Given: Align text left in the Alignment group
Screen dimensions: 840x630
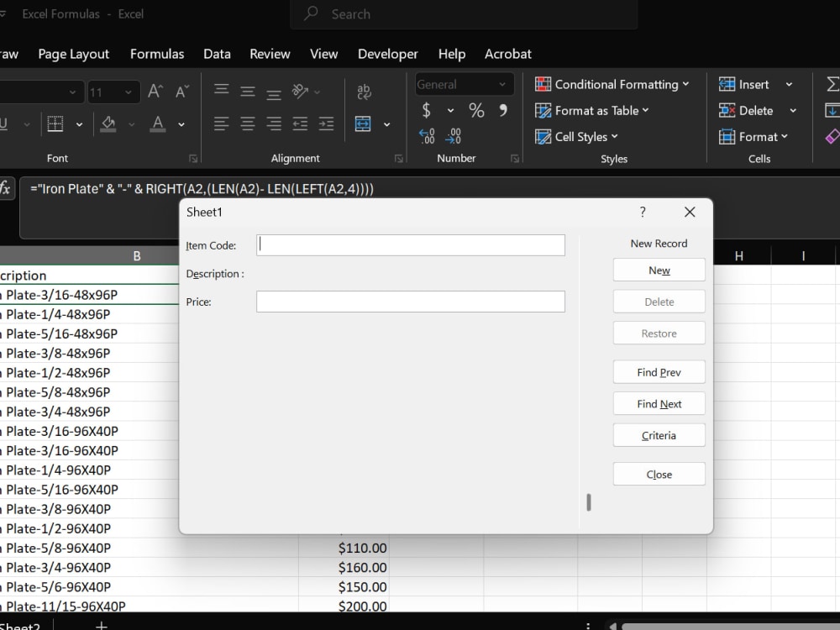Looking at the screenshot, I should point(221,123).
